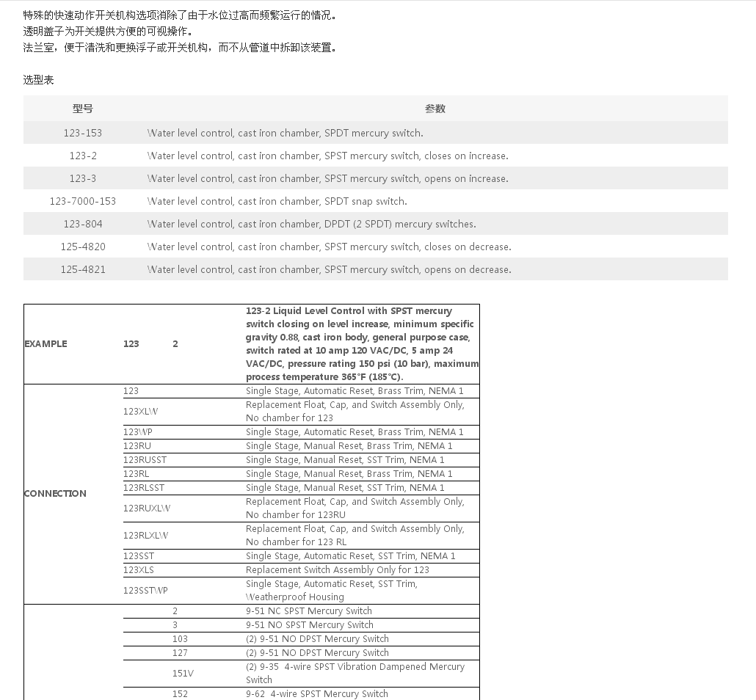Image resolution: width=756 pixels, height=700 pixels.
Task: Select code '123RU'
Action: [137, 445]
